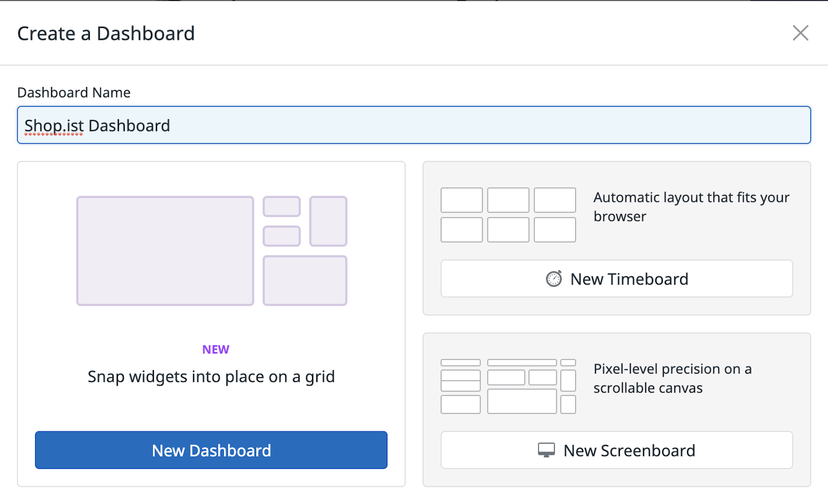828x504 pixels.
Task: Click the purple NEW badge
Action: point(216,350)
